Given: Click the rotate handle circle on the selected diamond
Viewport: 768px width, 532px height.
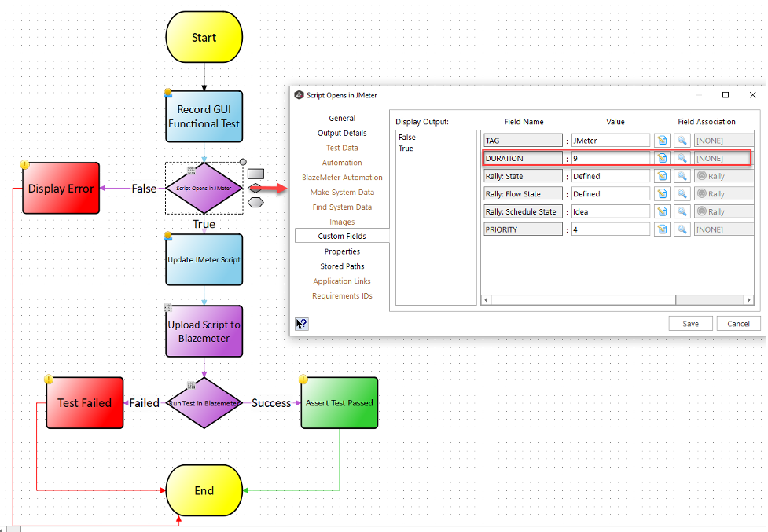Looking at the screenshot, I should [243, 163].
